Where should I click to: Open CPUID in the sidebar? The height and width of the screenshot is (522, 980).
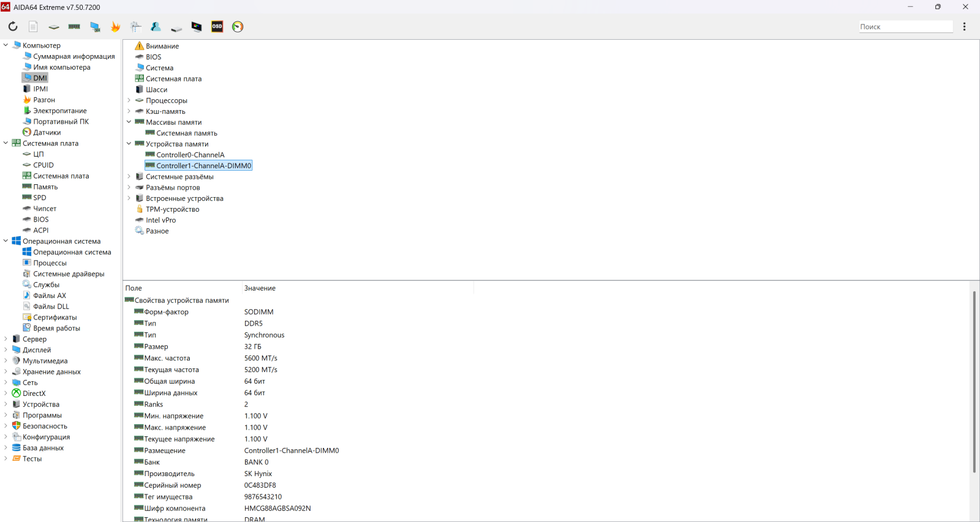coord(43,165)
